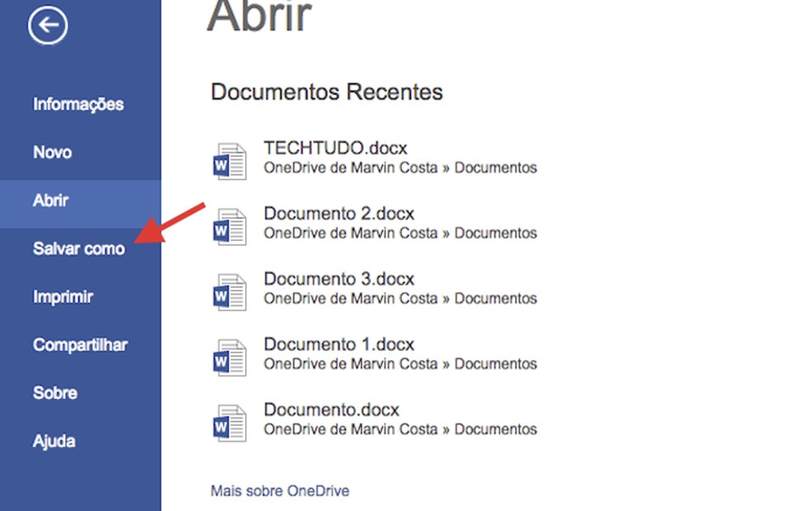
Task: Select Informações in the sidebar
Action: [78, 104]
